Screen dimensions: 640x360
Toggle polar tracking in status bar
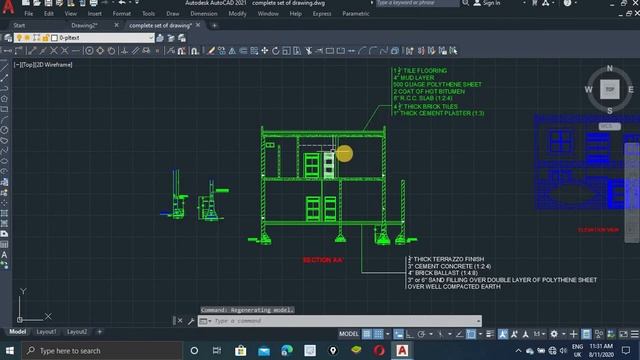coord(421,334)
